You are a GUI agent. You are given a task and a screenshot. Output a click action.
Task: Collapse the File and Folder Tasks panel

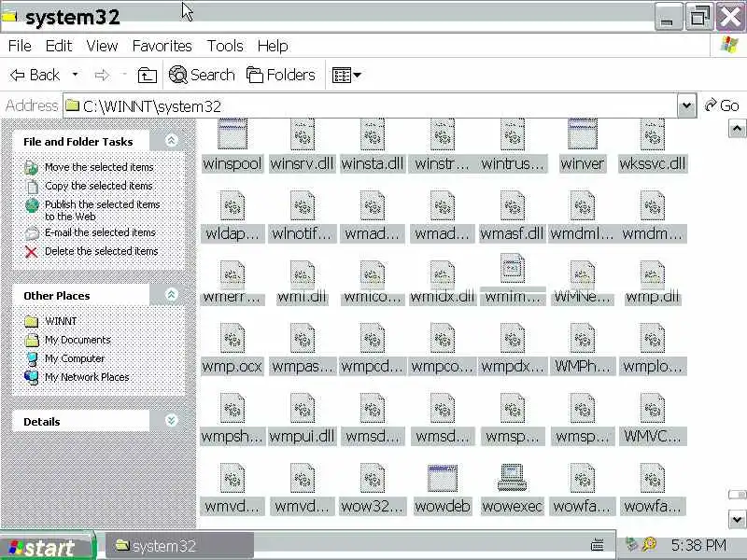coord(171,141)
